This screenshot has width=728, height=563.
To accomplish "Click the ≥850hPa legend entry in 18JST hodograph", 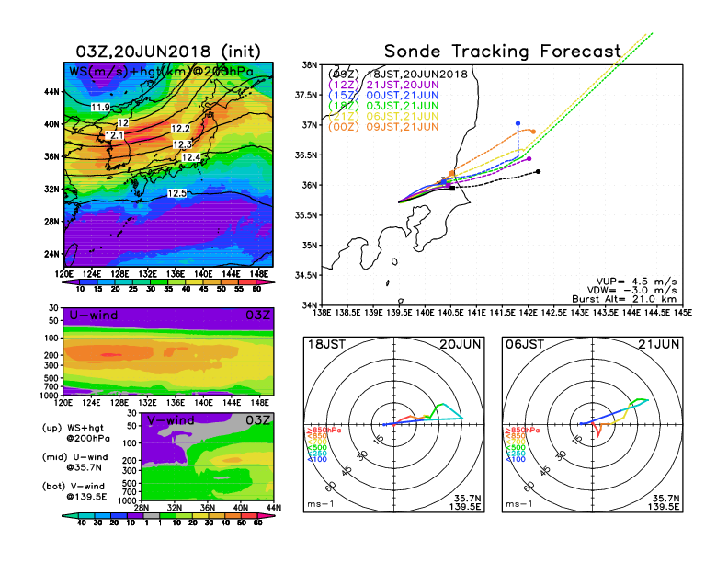I will 324,431.
